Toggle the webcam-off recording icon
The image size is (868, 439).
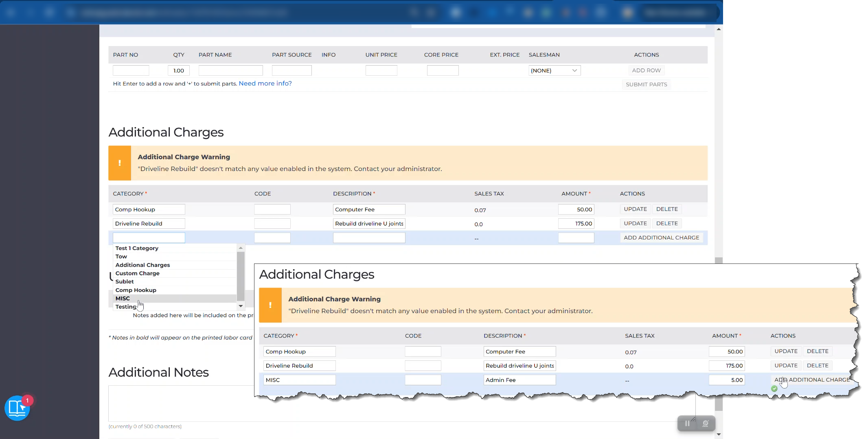coord(706,424)
